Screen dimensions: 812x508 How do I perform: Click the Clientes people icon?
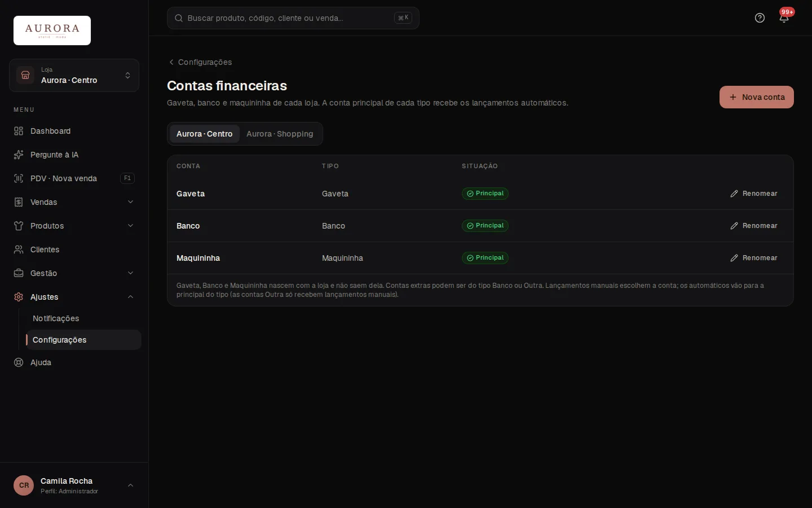pos(19,249)
